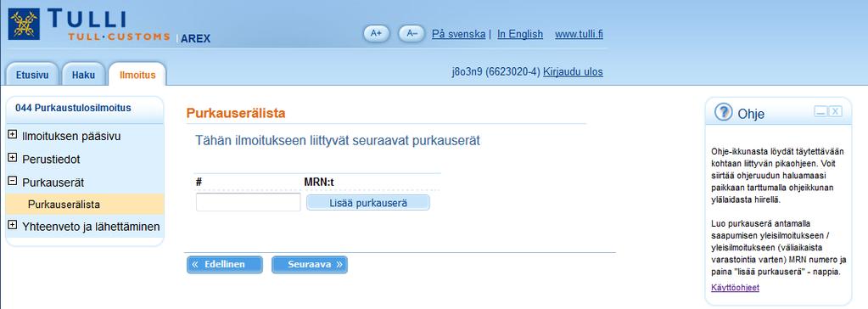Click the Purkauserälista page heading
The width and height of the screenshot is (868, 309).
pyautogui.click(x=236, y=114)
